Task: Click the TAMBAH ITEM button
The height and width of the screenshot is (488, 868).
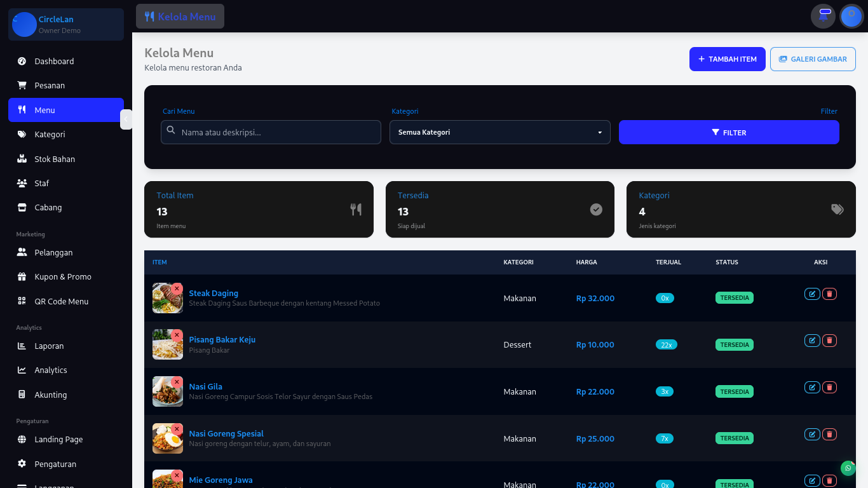Action: (727, 58)
